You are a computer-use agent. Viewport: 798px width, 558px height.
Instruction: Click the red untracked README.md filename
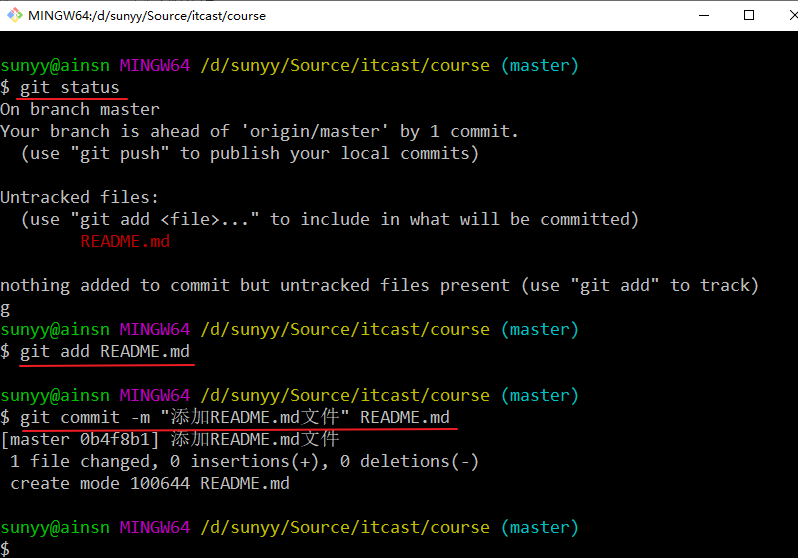coord(125,242)
